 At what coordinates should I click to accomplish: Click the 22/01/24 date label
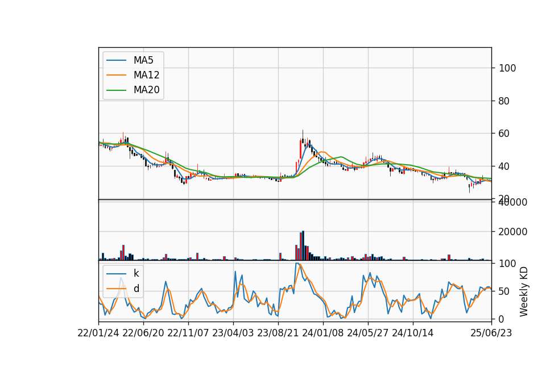[98, 333]
